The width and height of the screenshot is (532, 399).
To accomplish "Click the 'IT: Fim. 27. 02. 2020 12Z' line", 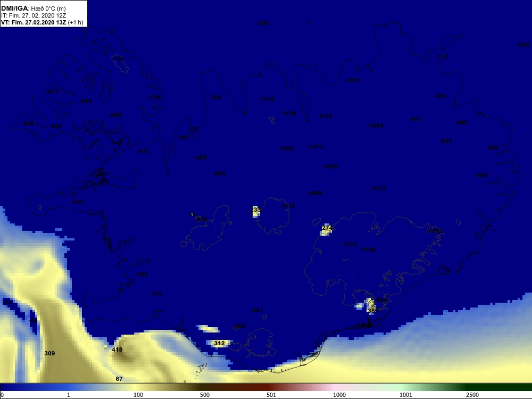I will click(33, 15).
